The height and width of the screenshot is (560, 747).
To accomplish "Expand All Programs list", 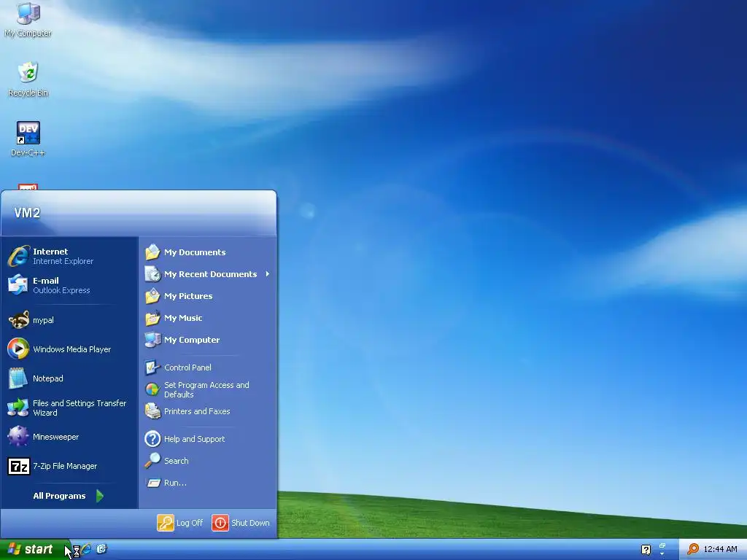I will [69, 496].
